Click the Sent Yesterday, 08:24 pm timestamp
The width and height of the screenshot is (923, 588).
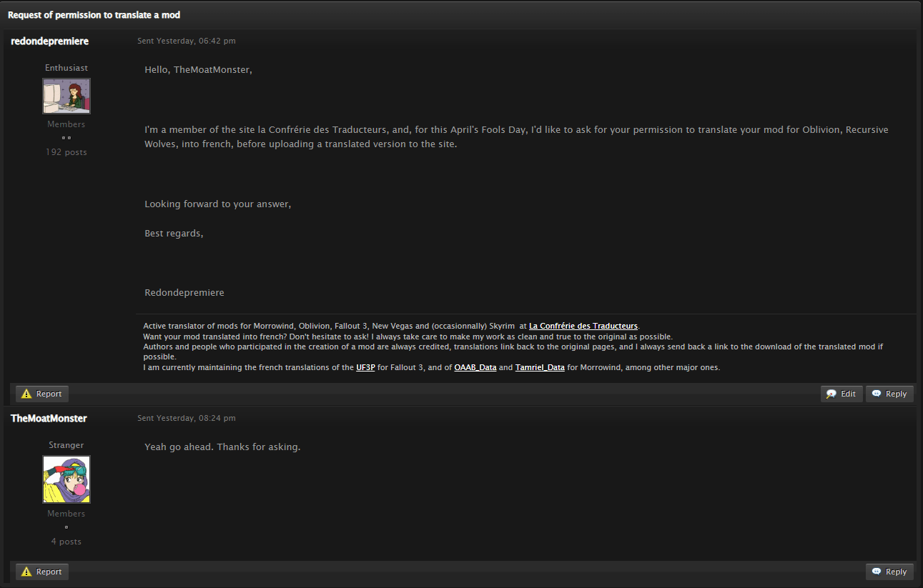187,419
